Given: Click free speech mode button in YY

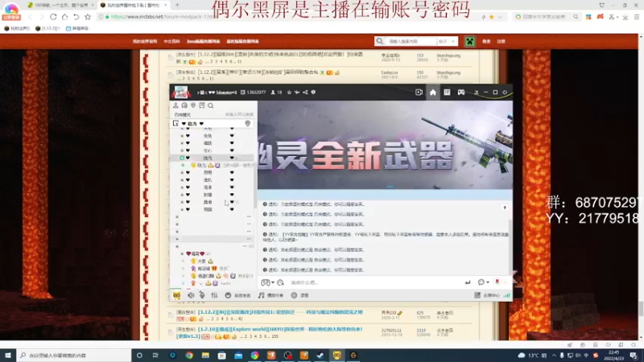Looking at the screenshot, I should pyautogui.click(x=237, y=295).
